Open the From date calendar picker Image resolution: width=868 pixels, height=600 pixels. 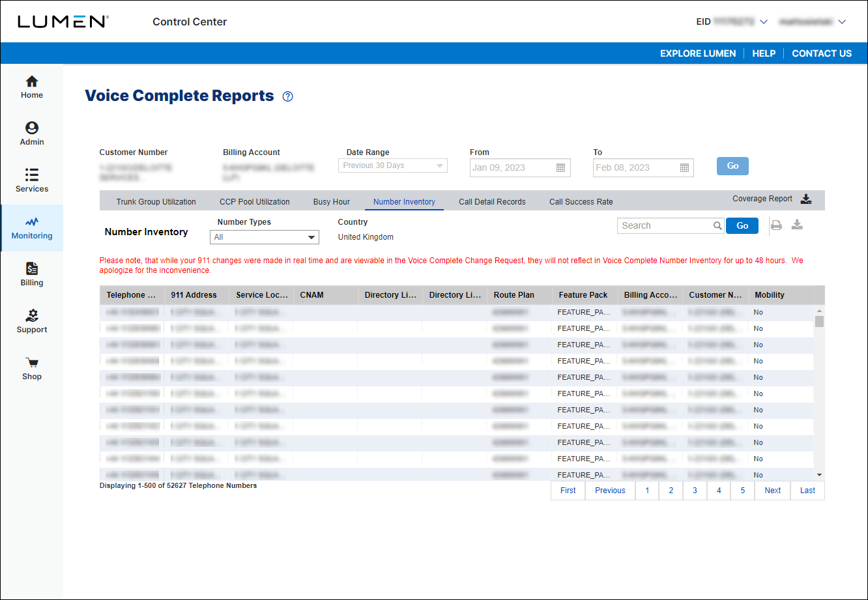(560, 168)
